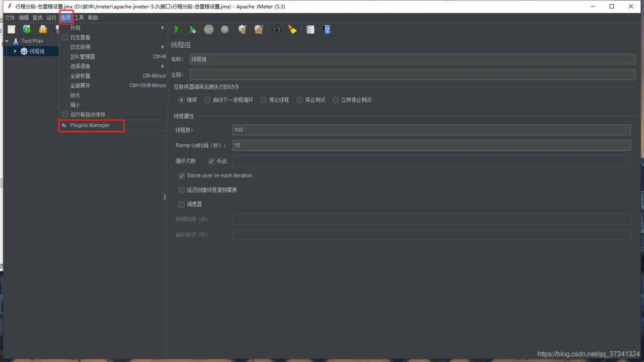Enable the 调度器 checkbox
The image size is (644, 362).
(x=182, y=205)
